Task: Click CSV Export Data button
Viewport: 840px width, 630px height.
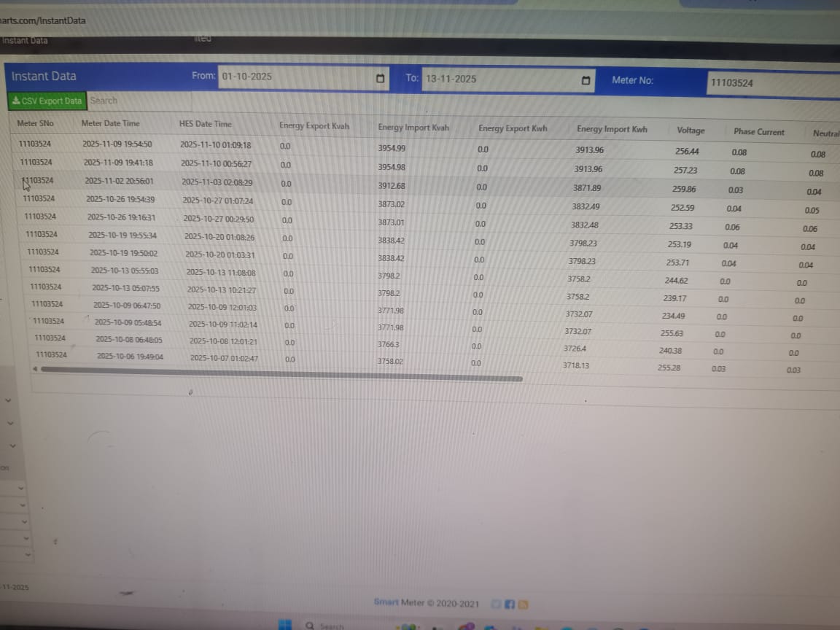Action: pos(47,101)
